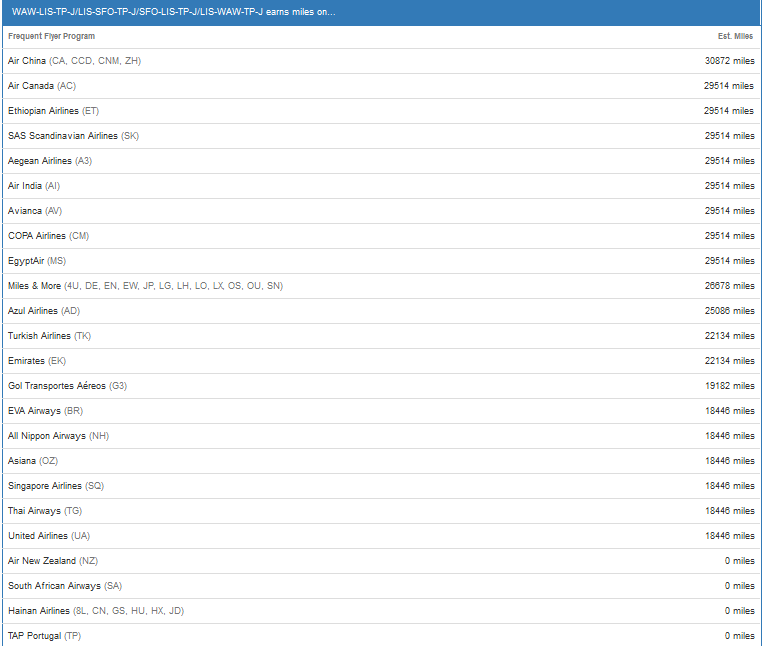Select the Turkish Airlines (TK) row name

pyautogui.click(x=50, y=336)
